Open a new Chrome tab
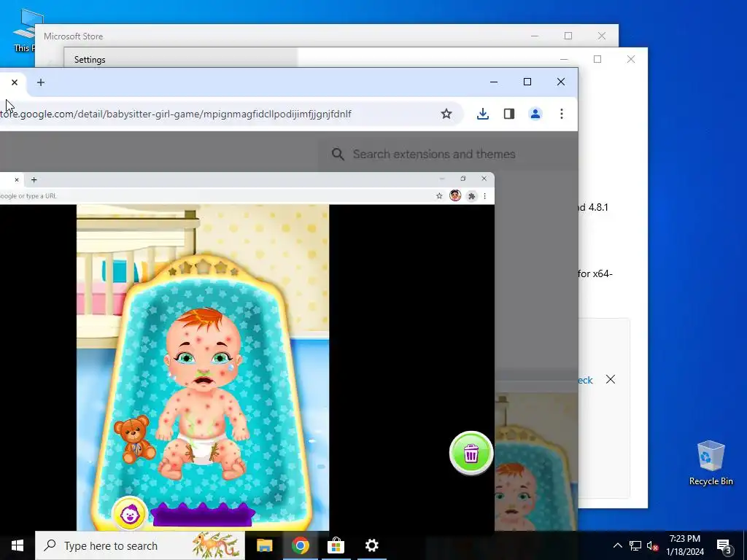 (x=41, y=82)
